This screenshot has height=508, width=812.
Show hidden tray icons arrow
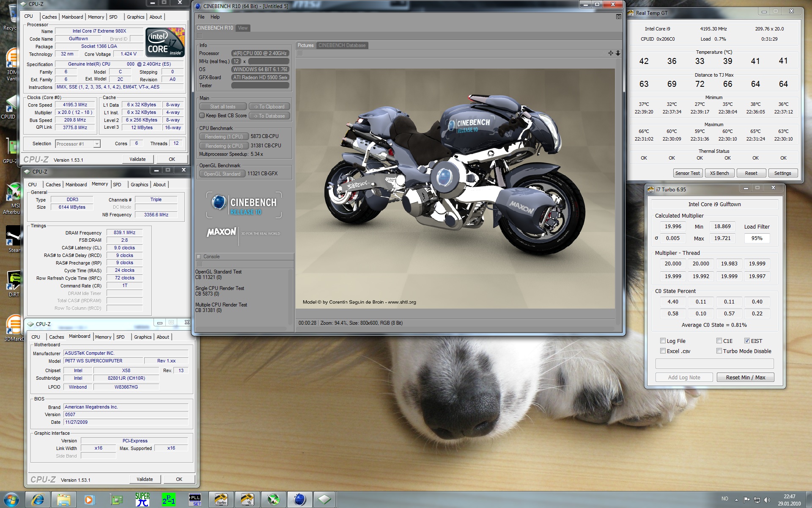click(736, 500)
